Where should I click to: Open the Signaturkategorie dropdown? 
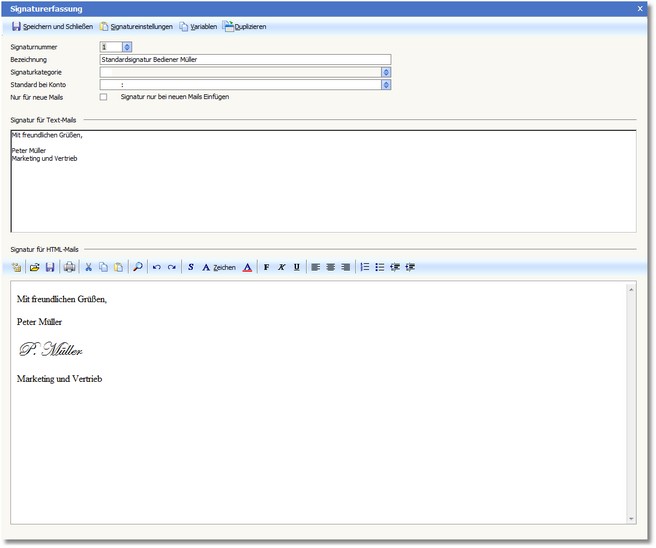pos(386,72)
